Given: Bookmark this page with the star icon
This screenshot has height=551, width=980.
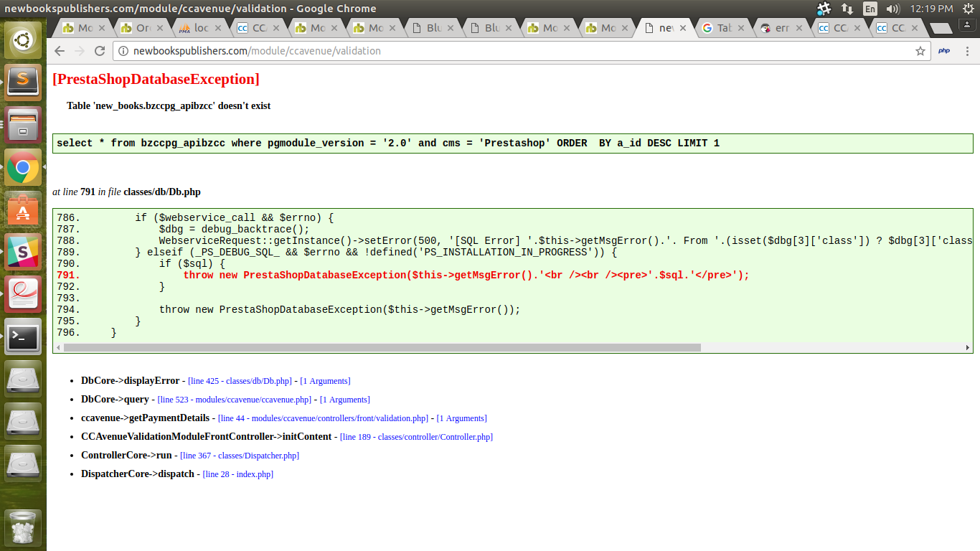Looking at the screenshot, I should 920,51.
